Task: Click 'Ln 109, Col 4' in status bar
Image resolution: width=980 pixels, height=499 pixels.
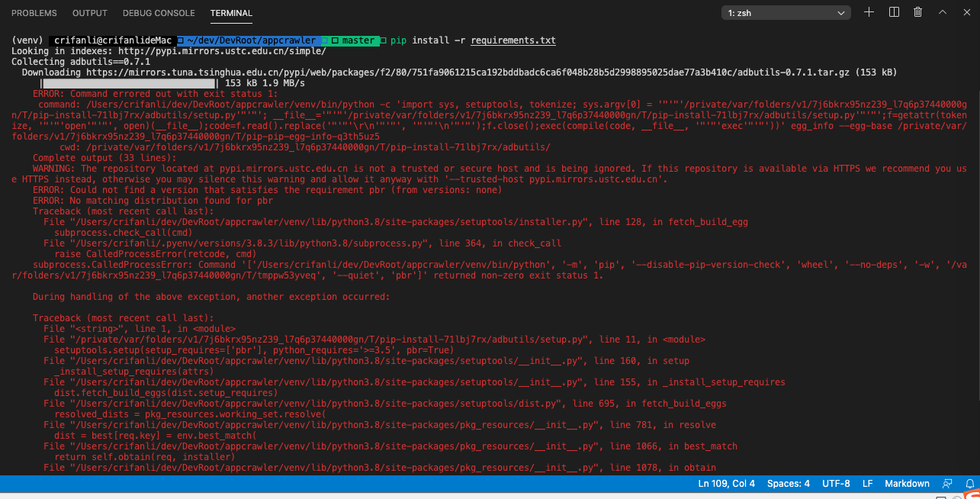Action: coord(726,483)
